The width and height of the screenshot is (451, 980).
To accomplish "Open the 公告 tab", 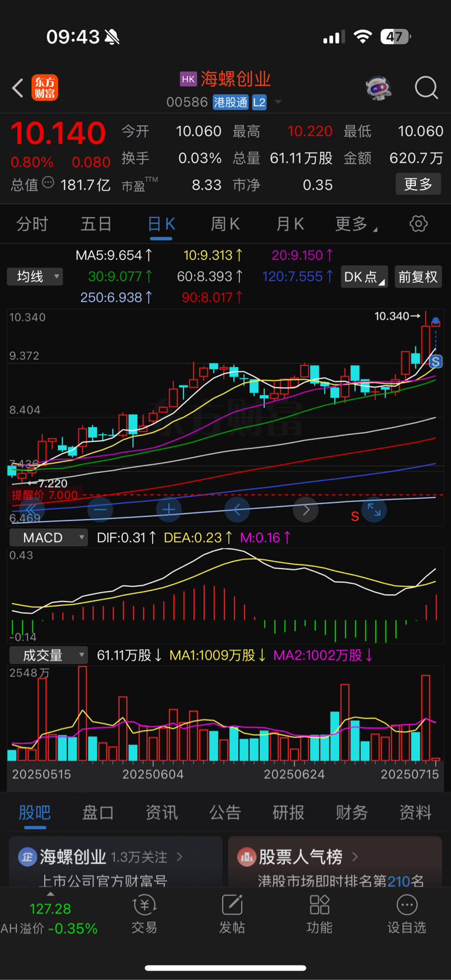I will click(225, 812).
